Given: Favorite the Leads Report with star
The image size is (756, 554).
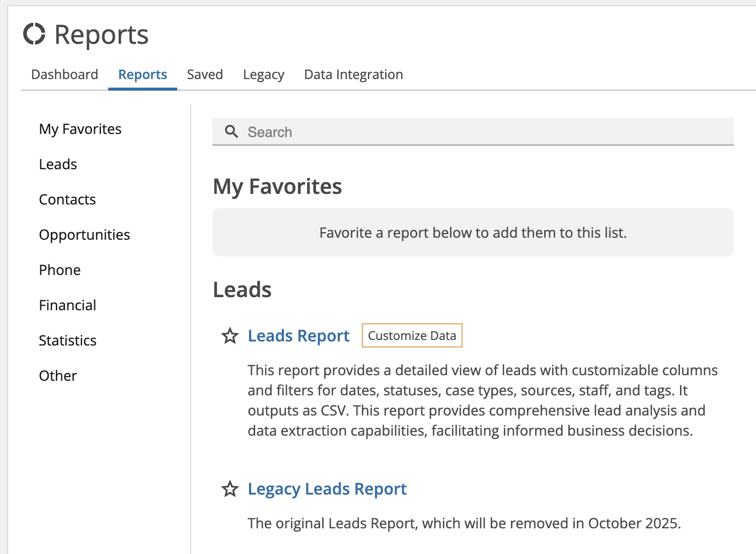Looking at the screenshot, I should [230, 336].
